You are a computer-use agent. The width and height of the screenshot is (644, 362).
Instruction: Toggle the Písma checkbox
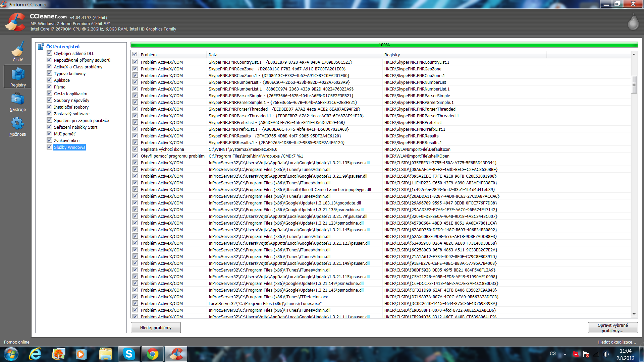(49, 87)
